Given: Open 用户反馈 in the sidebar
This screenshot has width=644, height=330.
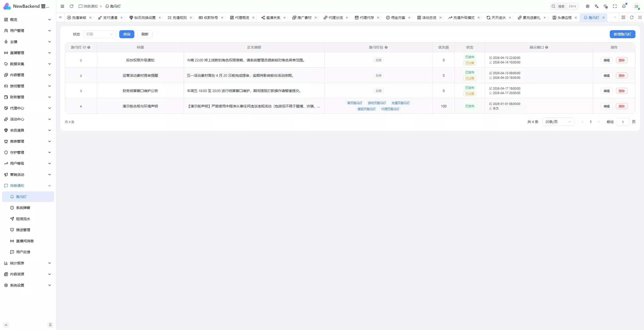Looking at the screenshot, I should [28, 252].
